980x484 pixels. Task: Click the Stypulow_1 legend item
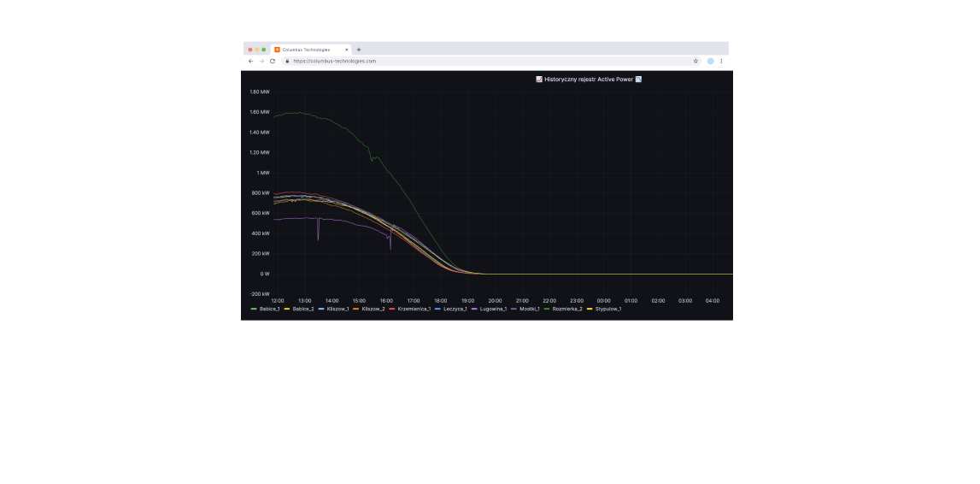click(607, 309)
